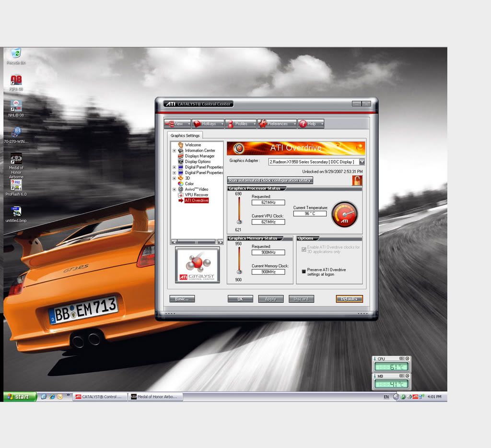Open settings of the MB temperature gadget
Screen dimensions: 491x448
click(402, 376)
